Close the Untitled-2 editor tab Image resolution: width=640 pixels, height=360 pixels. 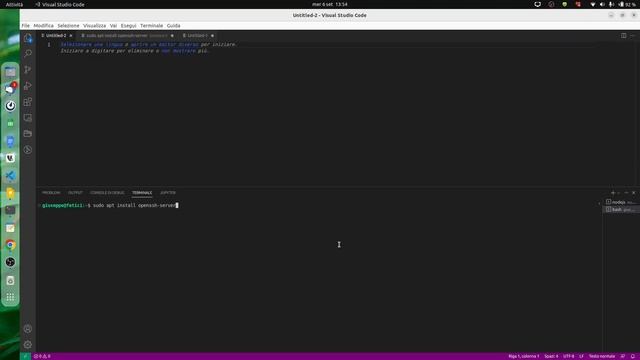point(71,36)
